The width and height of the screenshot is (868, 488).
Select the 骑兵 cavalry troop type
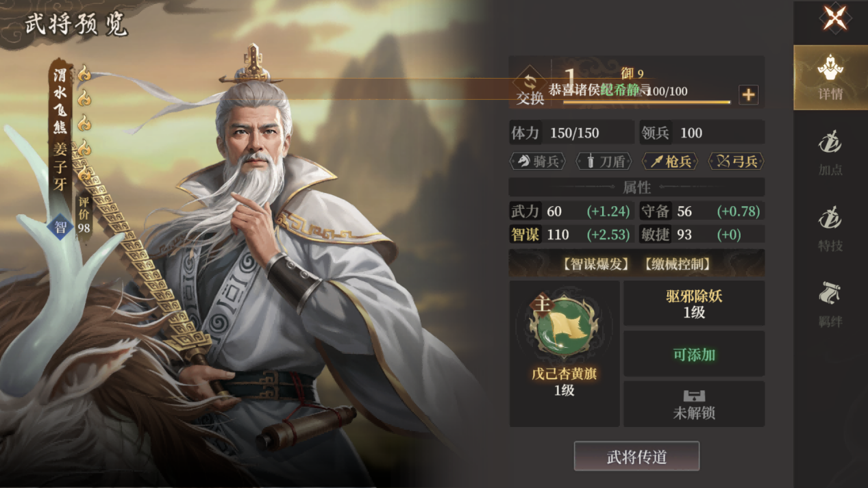[538, 162]
